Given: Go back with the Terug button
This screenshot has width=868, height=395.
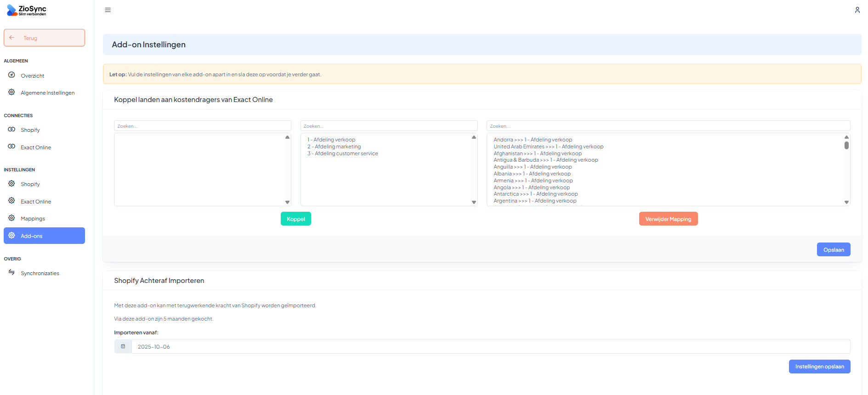Looking at the screenshot, I should (x=44, y=38).
